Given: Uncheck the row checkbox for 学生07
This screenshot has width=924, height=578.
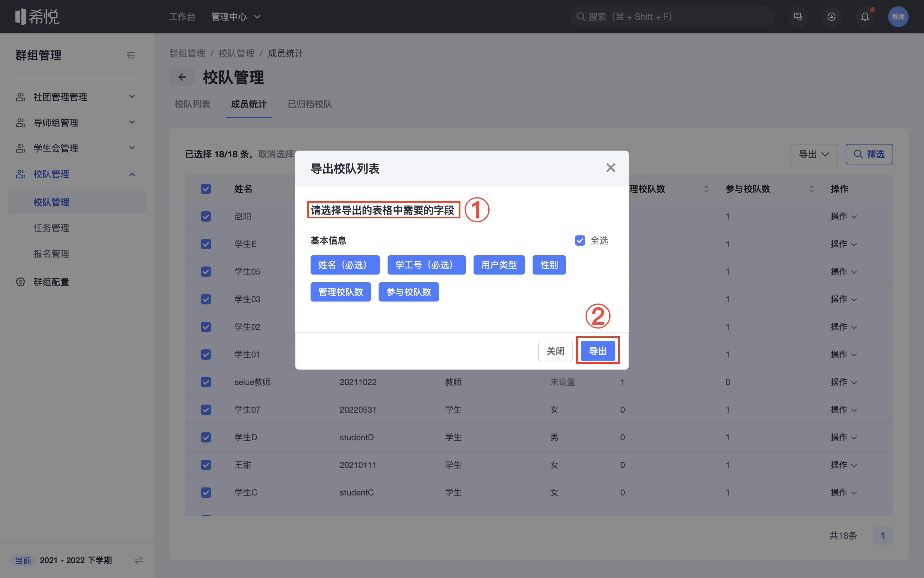Looking at the screenshot, I should pyautogui.click(x=206, y=409).
